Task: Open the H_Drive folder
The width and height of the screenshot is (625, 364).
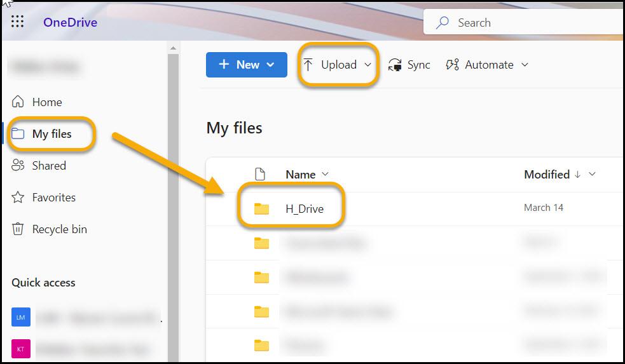Action: (x=305, y=208)
